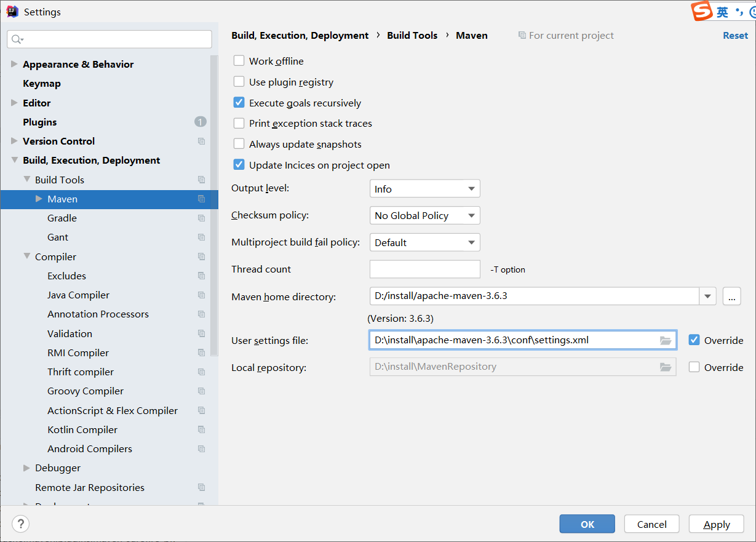Click the browse ellipsis button for Maven home
Viewport: 756px width, 542px height.
(x=731, y=297)
